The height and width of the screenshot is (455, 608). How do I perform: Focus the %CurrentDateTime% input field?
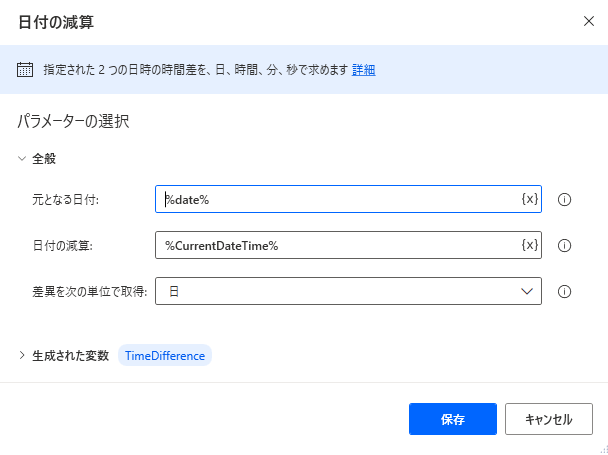tap(348, 245)
